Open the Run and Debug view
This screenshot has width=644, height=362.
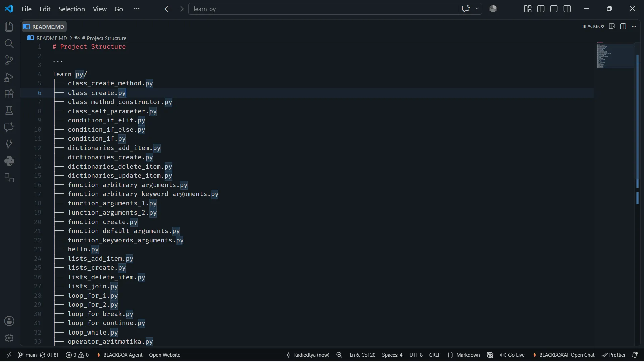point(9,78)
